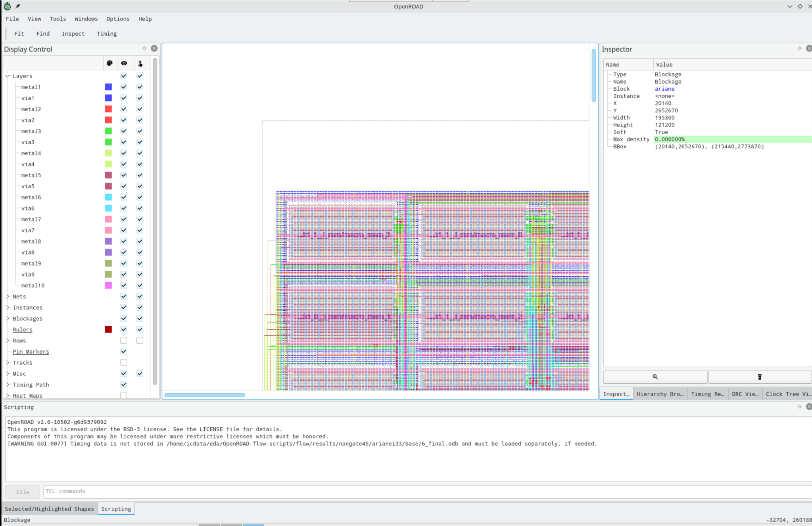Disable metal1 layer visibility checkbox
Image resolution: width=812 pixels, height=526 pixels.
123,87
